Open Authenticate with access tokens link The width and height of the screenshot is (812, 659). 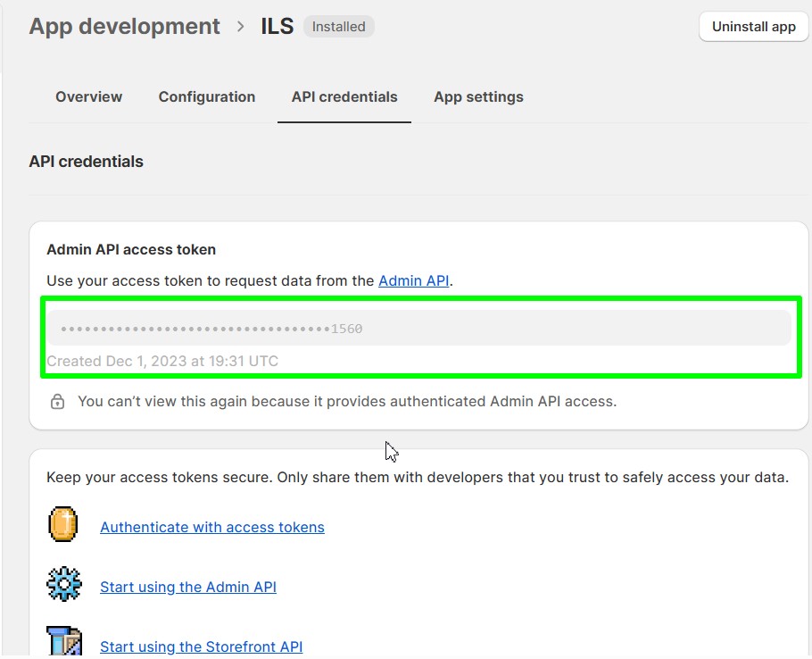point(212,527)
